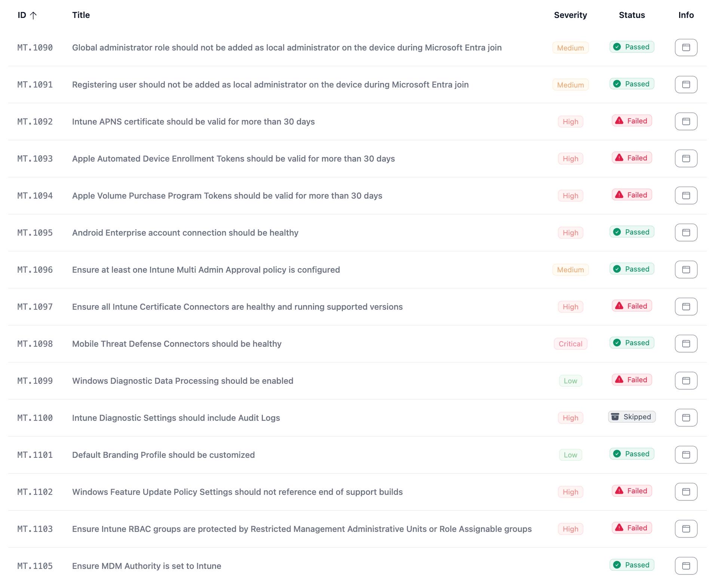Sort by the Status column header
721x588 pixels.
(632, 15)
